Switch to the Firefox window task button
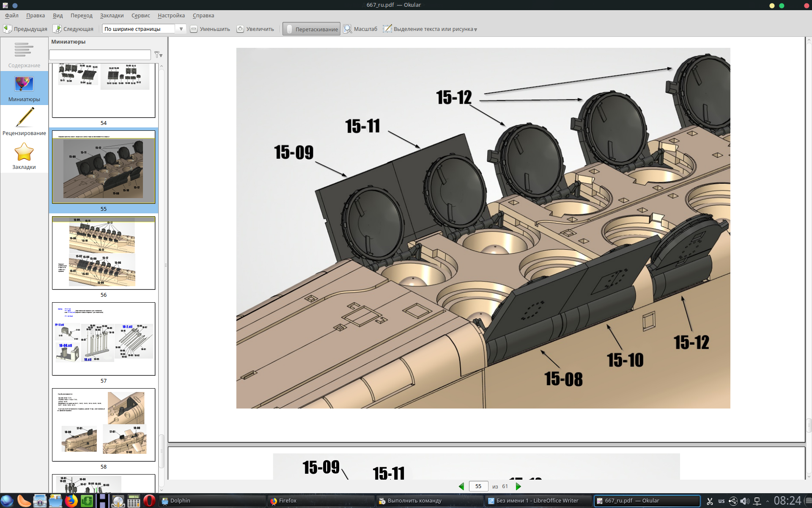This screenshot has height=508, width=812. (x=321, y=501)
